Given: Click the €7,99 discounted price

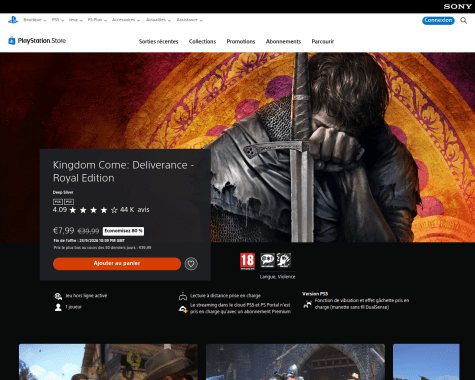Looking at the screenshot, I should coord(64,231).
